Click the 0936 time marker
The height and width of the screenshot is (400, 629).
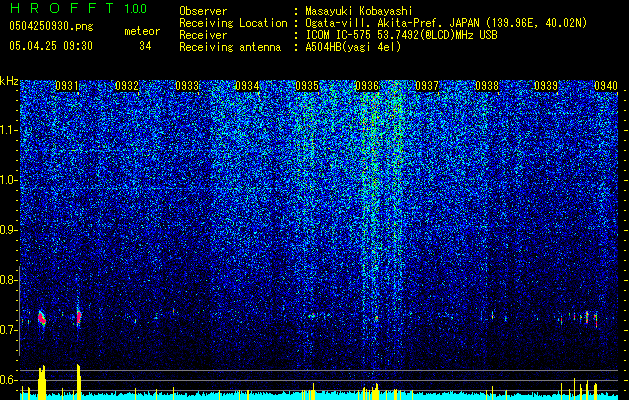[367, 86]
